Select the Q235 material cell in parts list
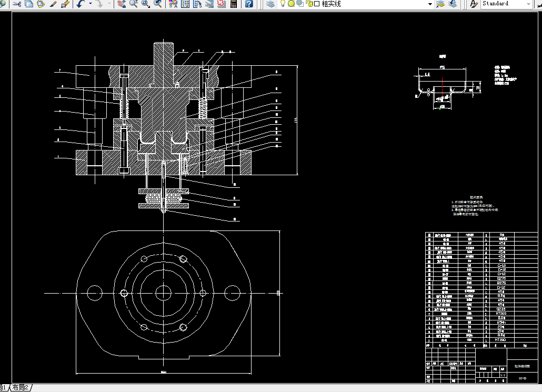542x392 pixels. (x=501, y=309)
